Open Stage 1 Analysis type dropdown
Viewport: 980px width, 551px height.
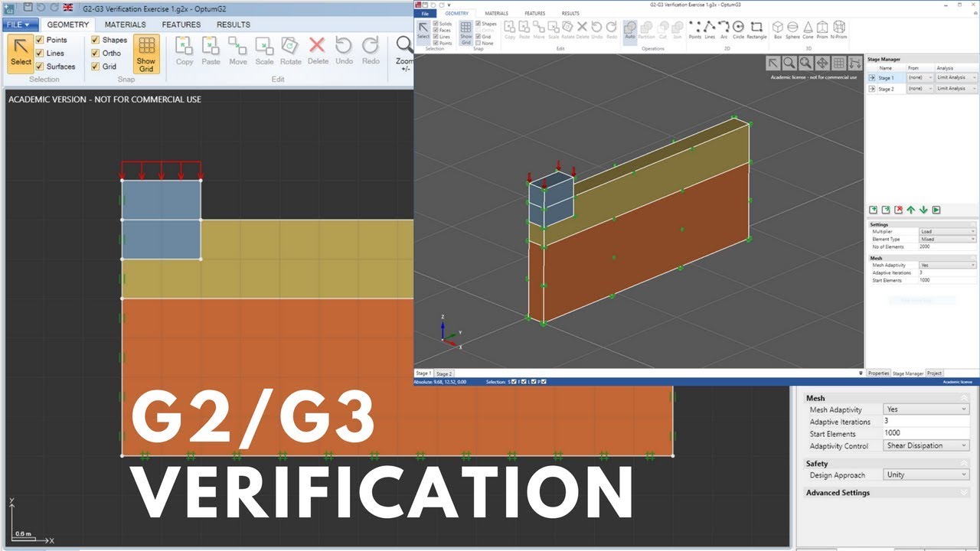pyautogui.click(x=956, y=77)
